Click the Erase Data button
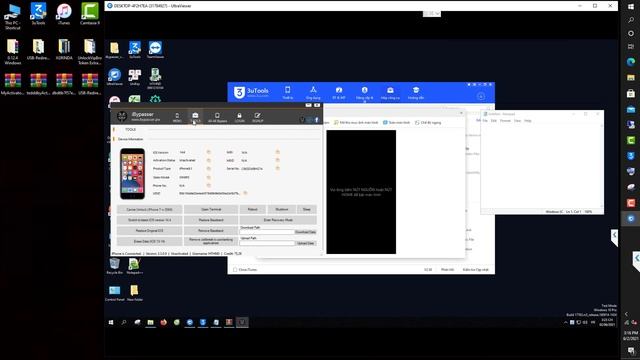Screen dimensions: 640x360 coord(149,241)
